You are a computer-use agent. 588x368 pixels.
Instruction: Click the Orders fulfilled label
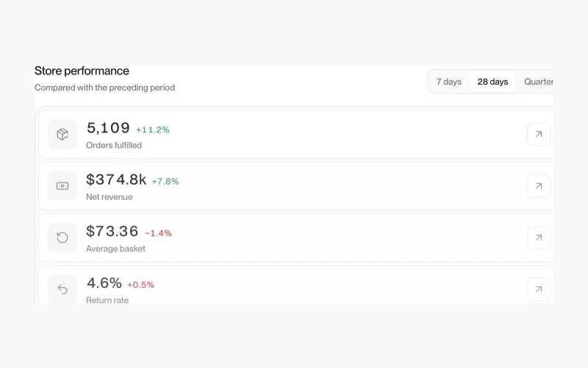tap(114, 145)
